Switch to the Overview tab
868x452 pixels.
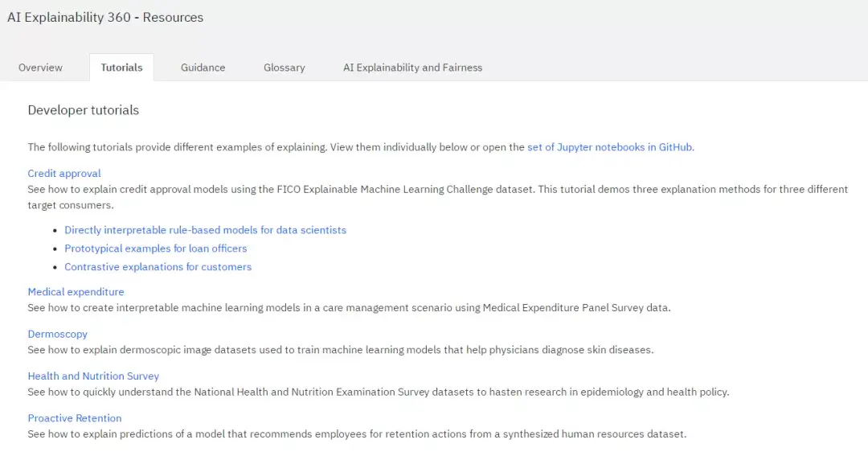click(x=40, y=68)
